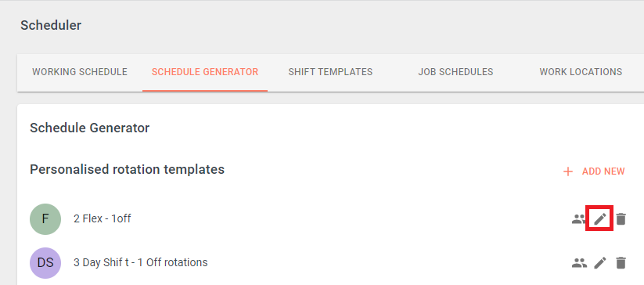
Task: Click the purple DS avatar circle
Action: (45, 263)
